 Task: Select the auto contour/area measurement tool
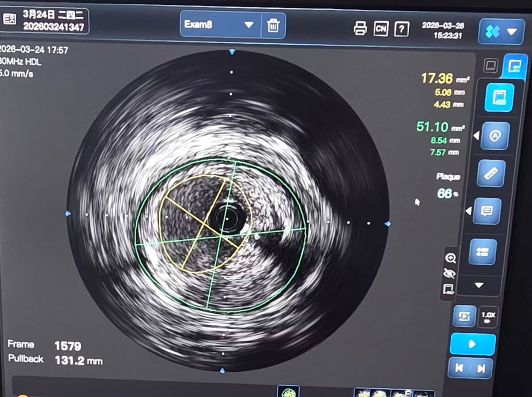click(x=495, y=136)
